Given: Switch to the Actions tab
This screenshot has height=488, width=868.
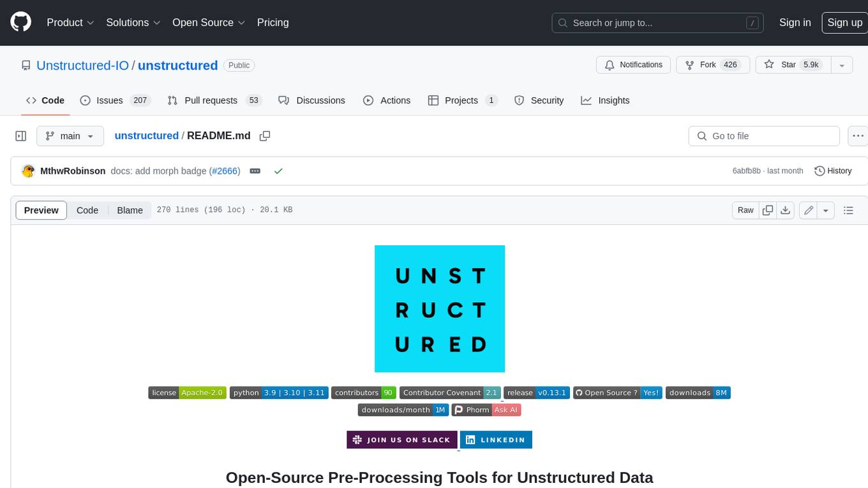Looking at the screenshot, I should click(387, 100).
